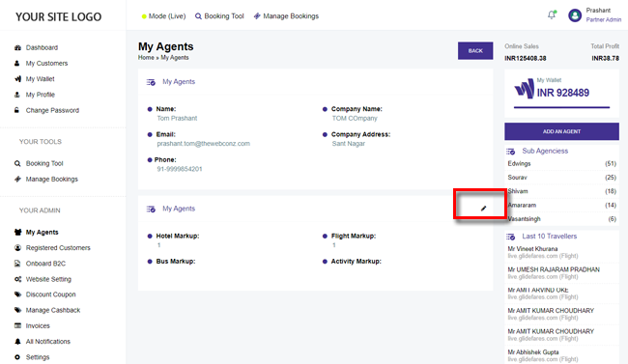Click the My Customers person icon

[16, 64]
